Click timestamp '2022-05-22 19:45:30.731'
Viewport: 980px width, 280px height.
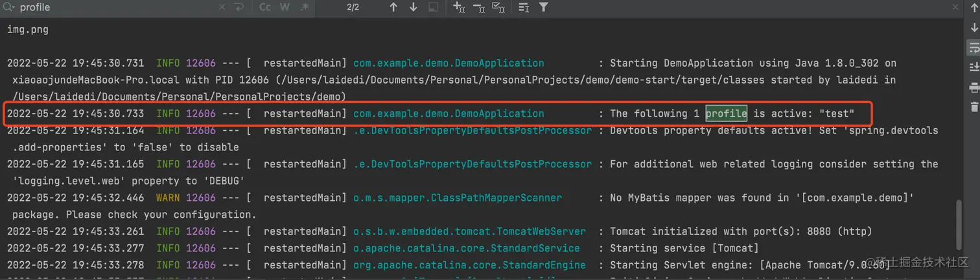(75, 63)
